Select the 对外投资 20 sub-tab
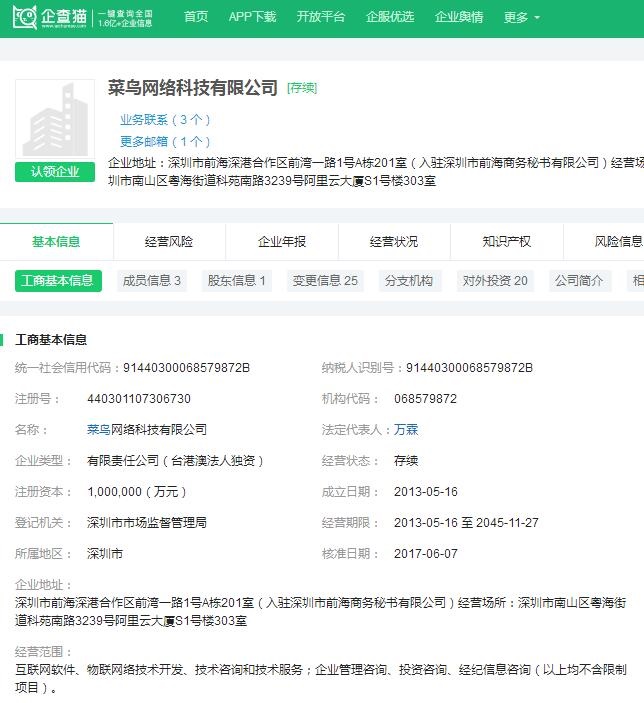Viewport: 644px width, 703px height. point(495,281)
